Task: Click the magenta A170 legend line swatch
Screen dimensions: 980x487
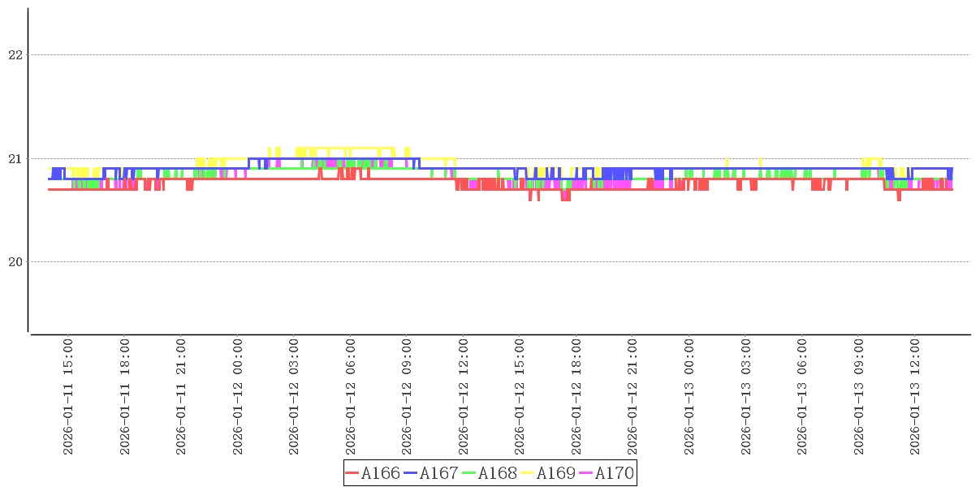Action: [585, 473]
